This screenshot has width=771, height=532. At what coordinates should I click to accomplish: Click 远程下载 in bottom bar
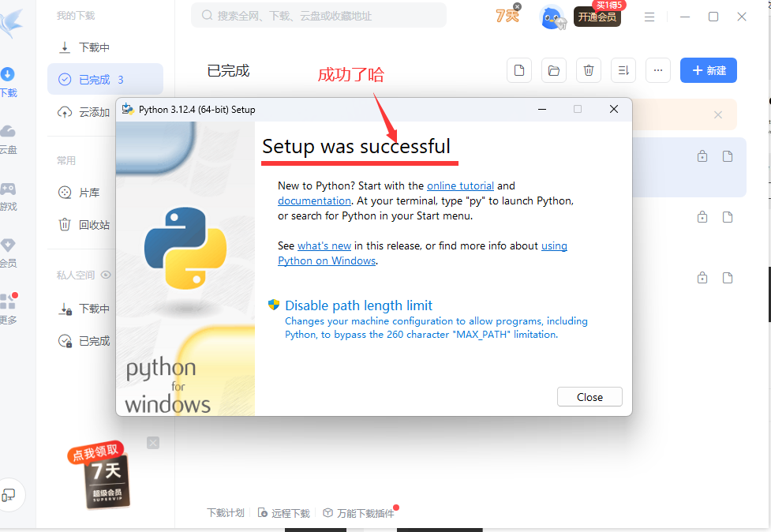tap(284, 513)
